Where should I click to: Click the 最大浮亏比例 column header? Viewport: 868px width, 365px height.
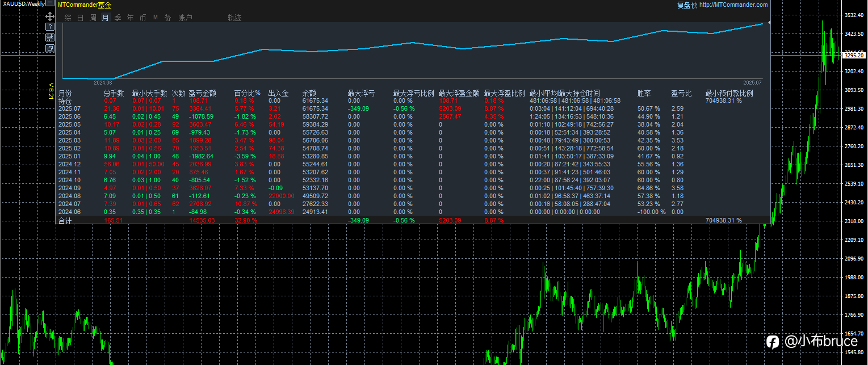pyautogui.click(x=414, y=93)
